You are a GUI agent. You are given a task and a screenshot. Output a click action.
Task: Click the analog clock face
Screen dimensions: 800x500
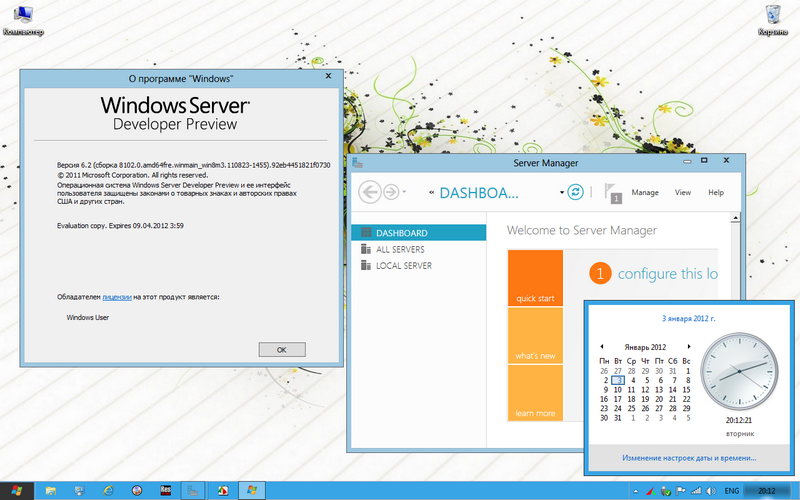(x=739, y=372)
